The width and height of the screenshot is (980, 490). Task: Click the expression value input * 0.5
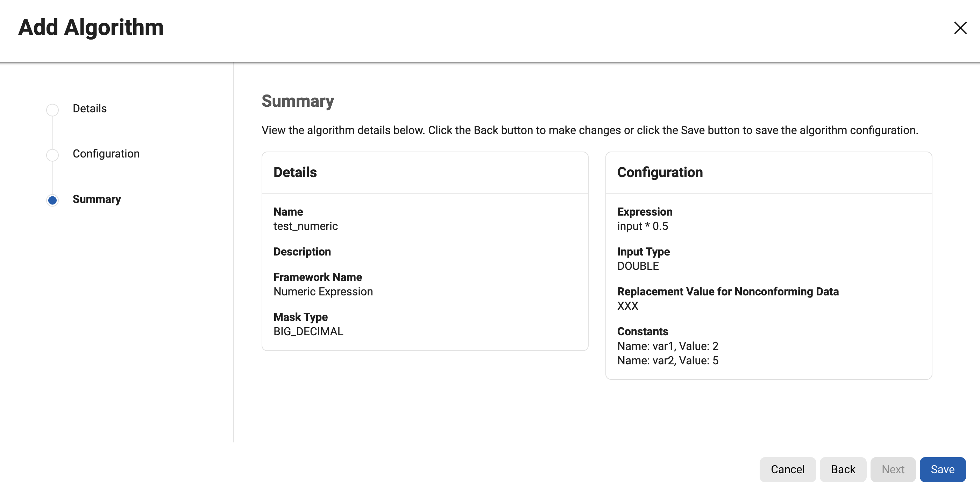coord(642,226)
